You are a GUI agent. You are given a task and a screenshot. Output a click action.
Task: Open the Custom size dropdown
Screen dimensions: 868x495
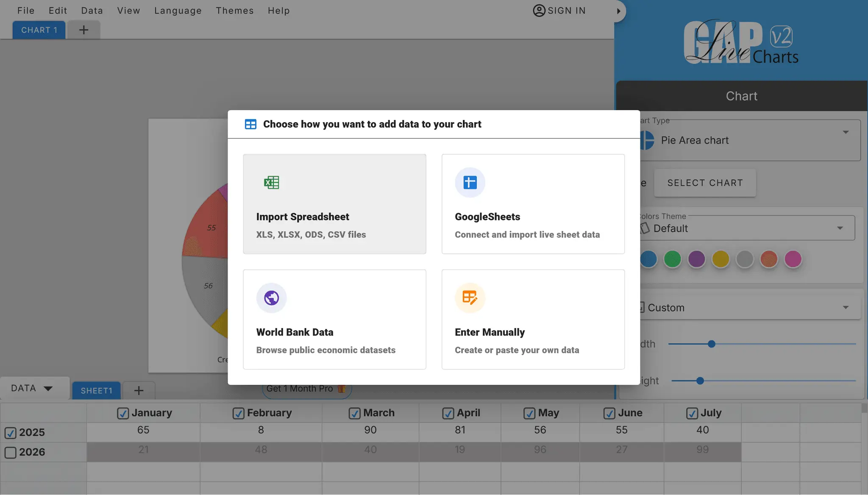click(x=750, y=308)
